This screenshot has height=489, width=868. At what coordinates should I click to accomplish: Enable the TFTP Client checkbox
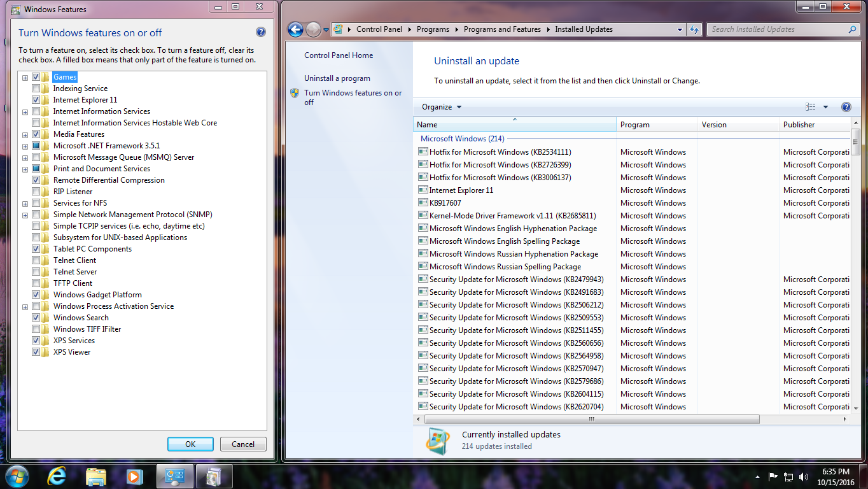click(x=36, y=283)
